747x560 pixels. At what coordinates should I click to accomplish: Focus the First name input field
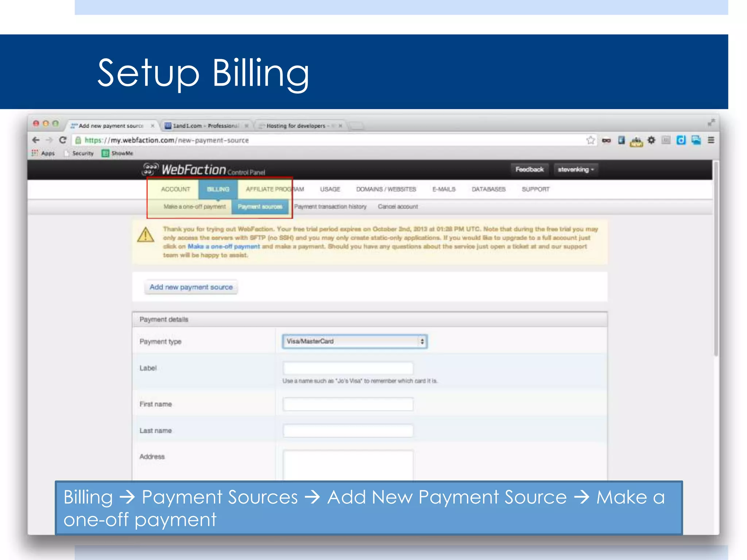pos(348,404)
